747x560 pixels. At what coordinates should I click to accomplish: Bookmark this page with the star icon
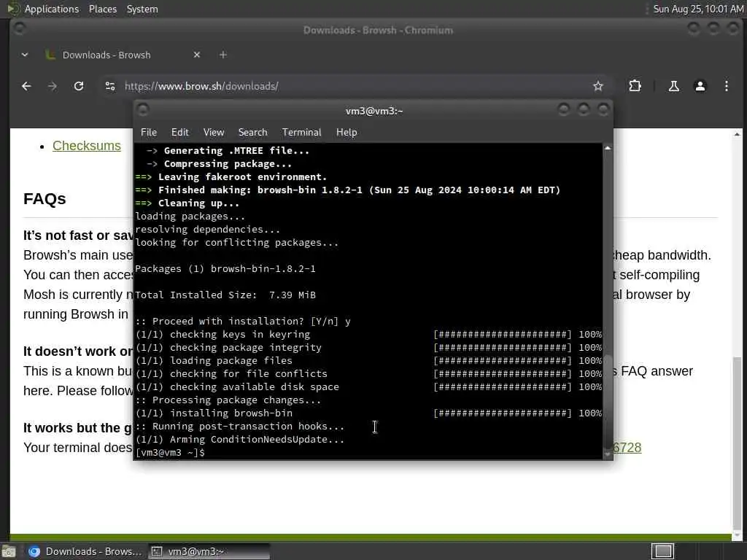[598, 86]
